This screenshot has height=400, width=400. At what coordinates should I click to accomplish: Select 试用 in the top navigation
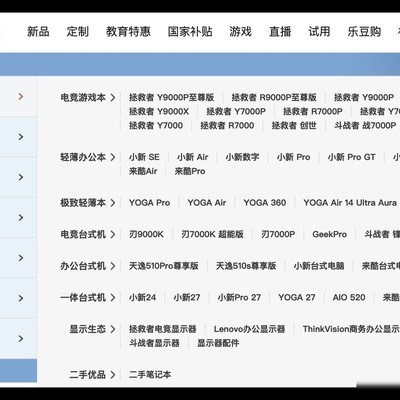(319, 32)
